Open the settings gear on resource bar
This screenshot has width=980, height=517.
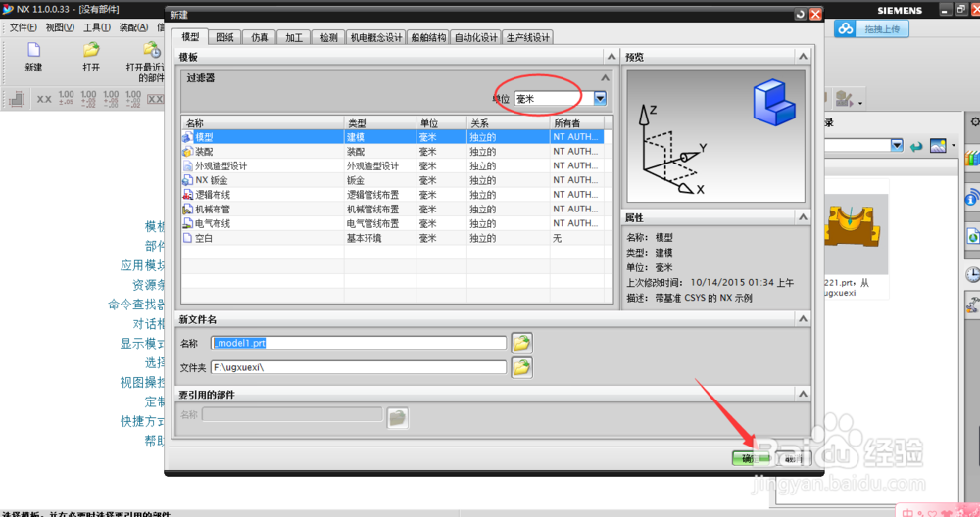click(974, 121)
